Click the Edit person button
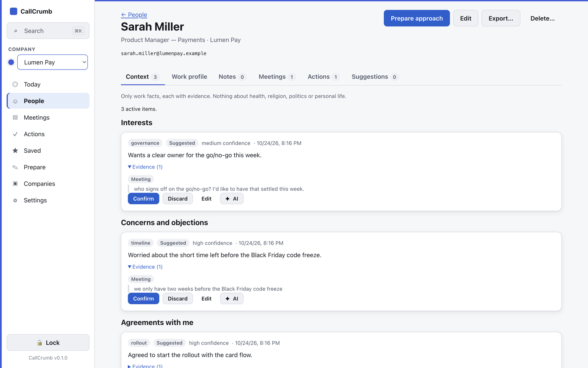588x368 pixels. (x=466, y=18)
